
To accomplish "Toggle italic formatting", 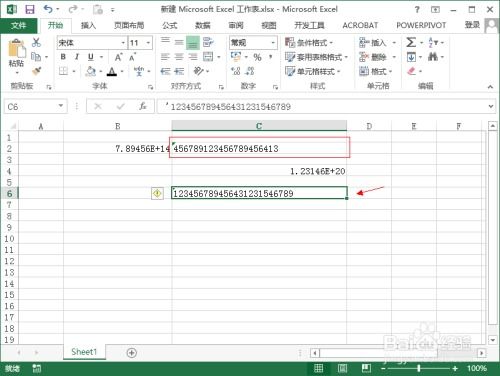I will (x=77, y=57).
